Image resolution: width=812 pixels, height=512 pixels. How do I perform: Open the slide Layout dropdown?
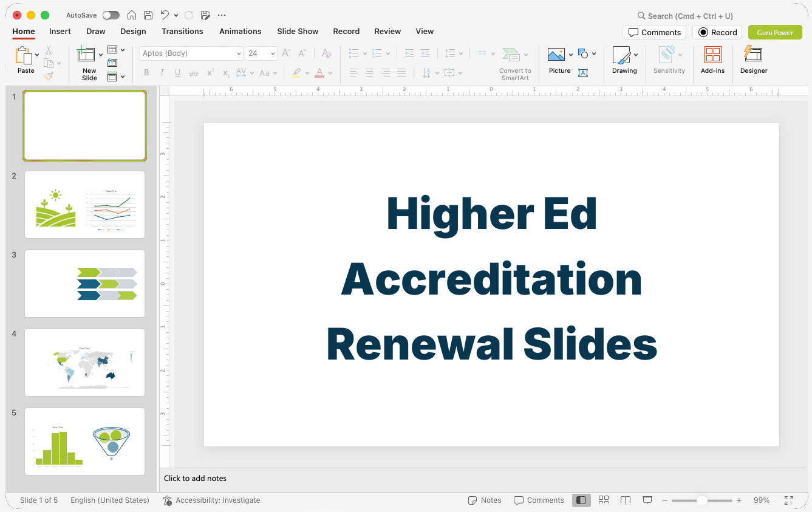[116, 50]
